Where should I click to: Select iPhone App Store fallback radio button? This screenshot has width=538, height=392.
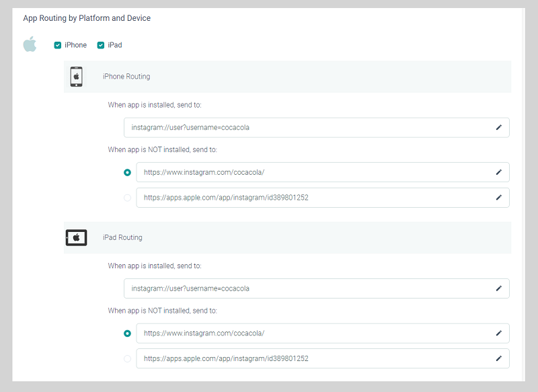point(127,198)
